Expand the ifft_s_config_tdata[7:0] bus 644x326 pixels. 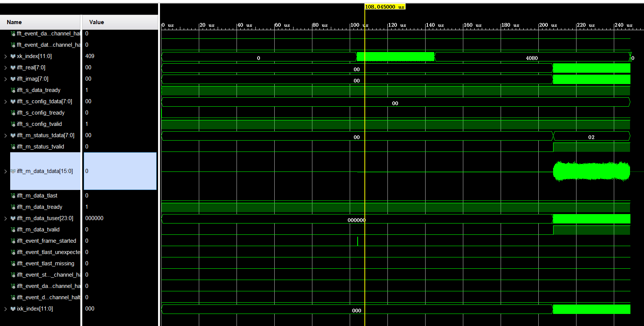(5, 101)
